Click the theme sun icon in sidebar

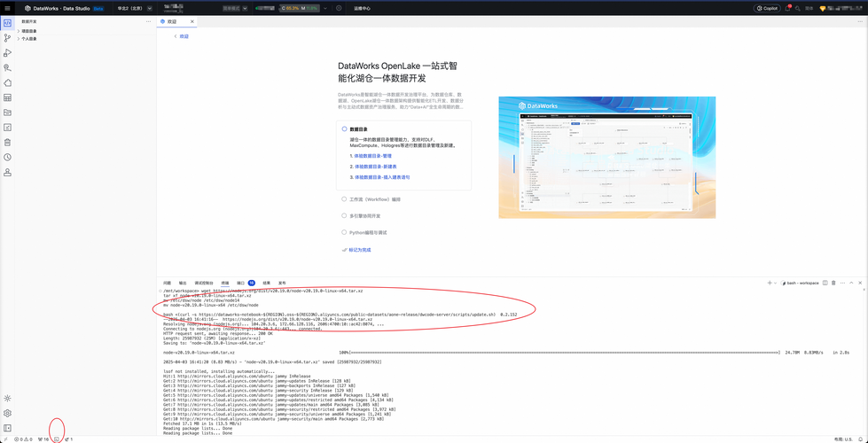(8, 398)
